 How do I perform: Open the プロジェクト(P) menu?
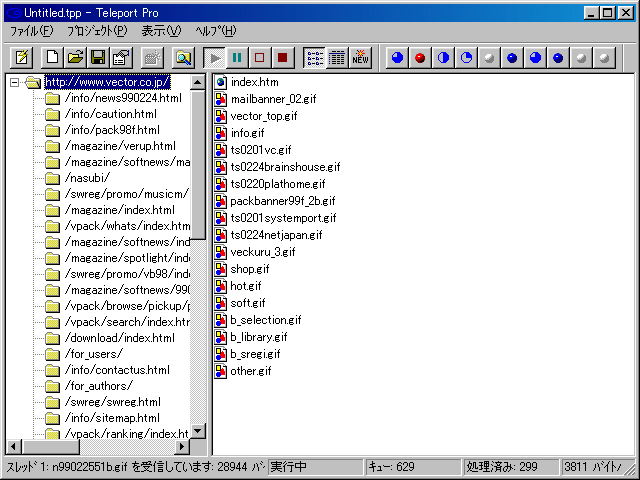click(97, 31)
